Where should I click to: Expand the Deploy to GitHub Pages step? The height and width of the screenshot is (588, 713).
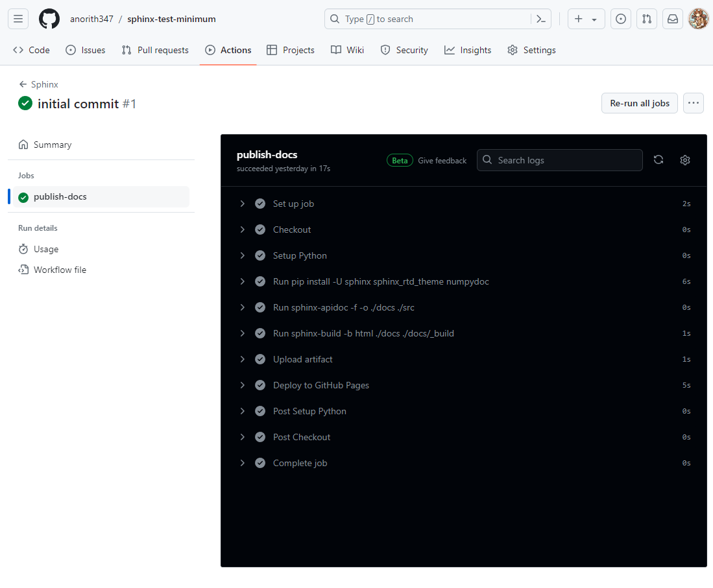coord(242,385)
